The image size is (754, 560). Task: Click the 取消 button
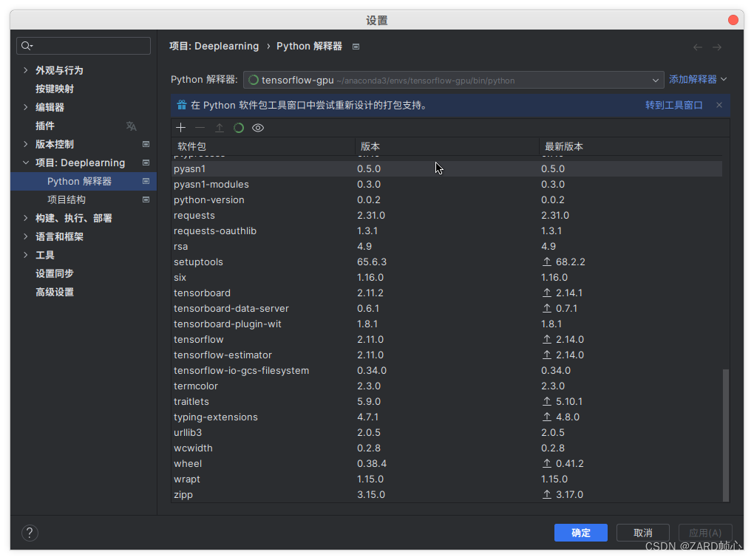point(643,533)
